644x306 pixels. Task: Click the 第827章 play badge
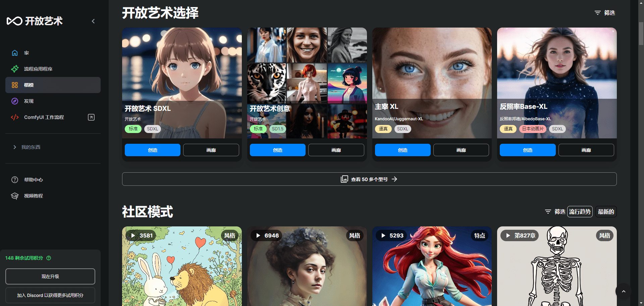(520, 235)
